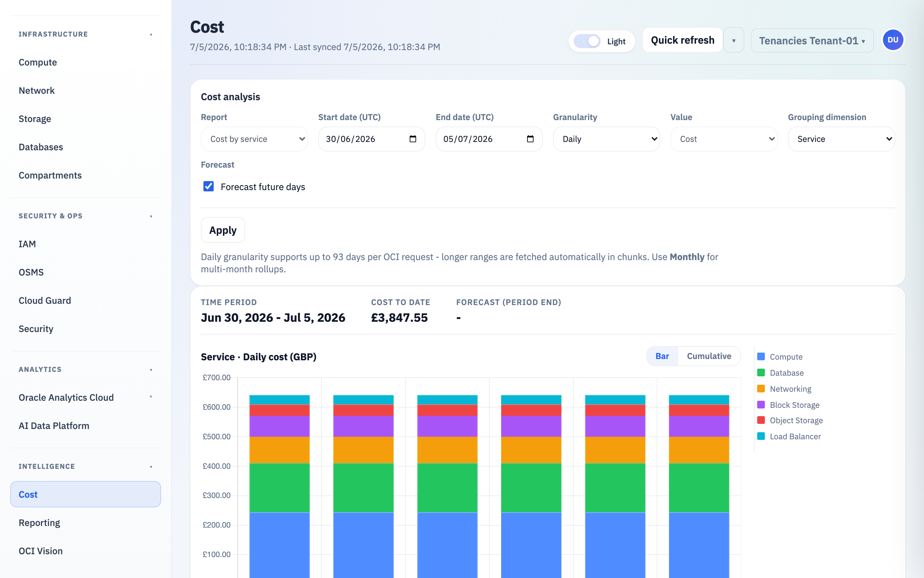Go to Compute in sidebar
This screenshot has width=924, height=578.
tap(86, 62)
